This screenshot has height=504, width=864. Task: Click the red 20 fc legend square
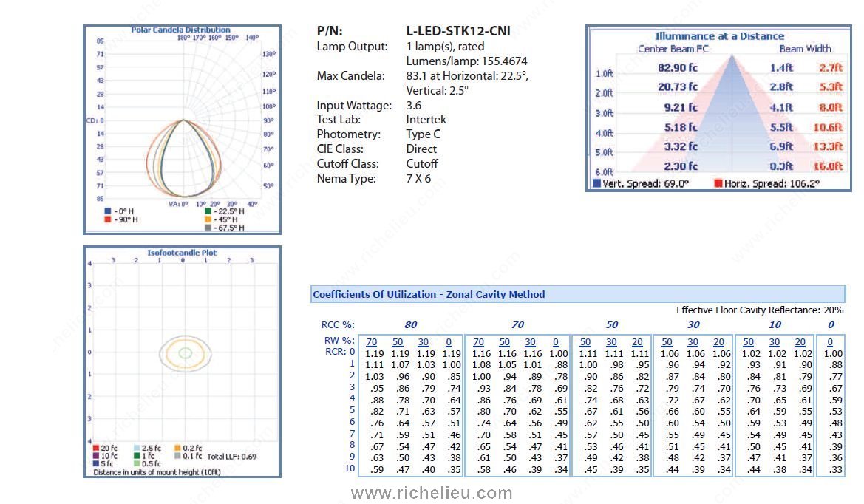point(96,449)
